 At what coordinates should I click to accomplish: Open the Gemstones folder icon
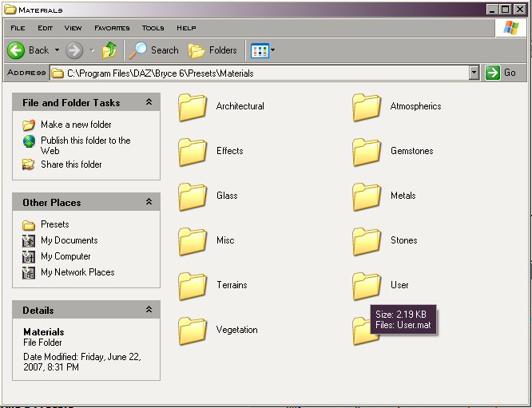pyautogui.click(x=367, y=152)
